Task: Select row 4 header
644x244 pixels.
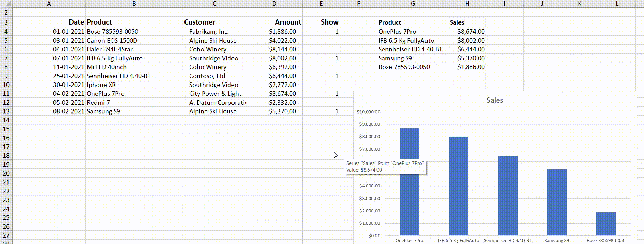Action: tap(6, 32)
